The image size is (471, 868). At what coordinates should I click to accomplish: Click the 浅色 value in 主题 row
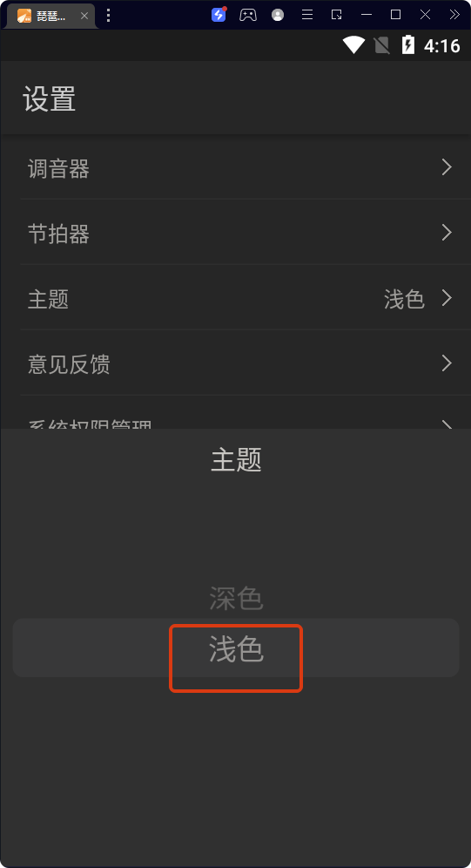[404, 299]
